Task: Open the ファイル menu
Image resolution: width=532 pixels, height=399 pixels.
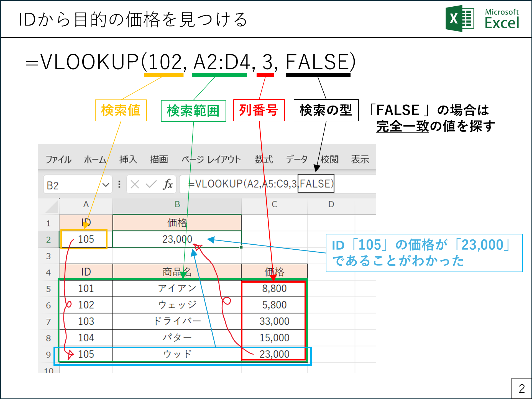Action: (58, 159)
